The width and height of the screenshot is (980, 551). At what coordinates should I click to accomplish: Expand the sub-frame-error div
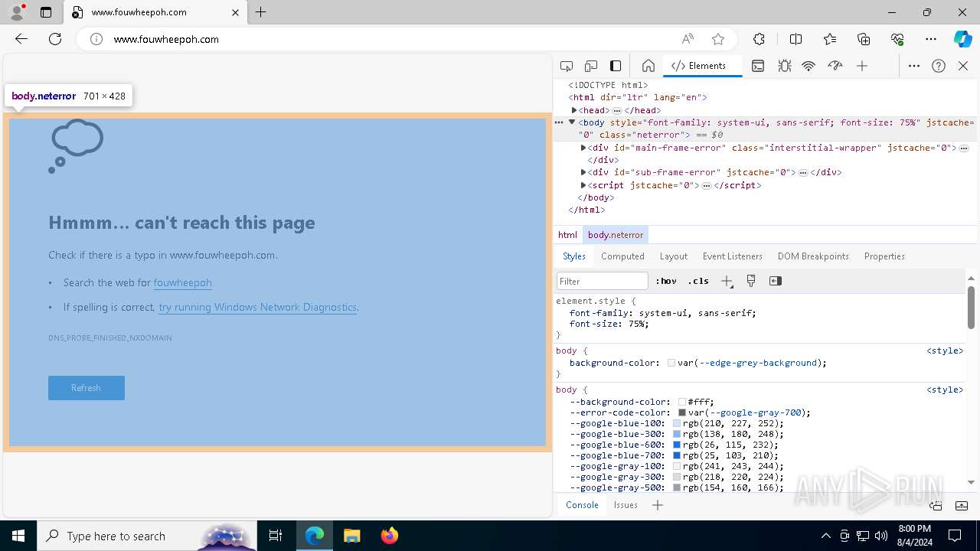tap(583, 172)
